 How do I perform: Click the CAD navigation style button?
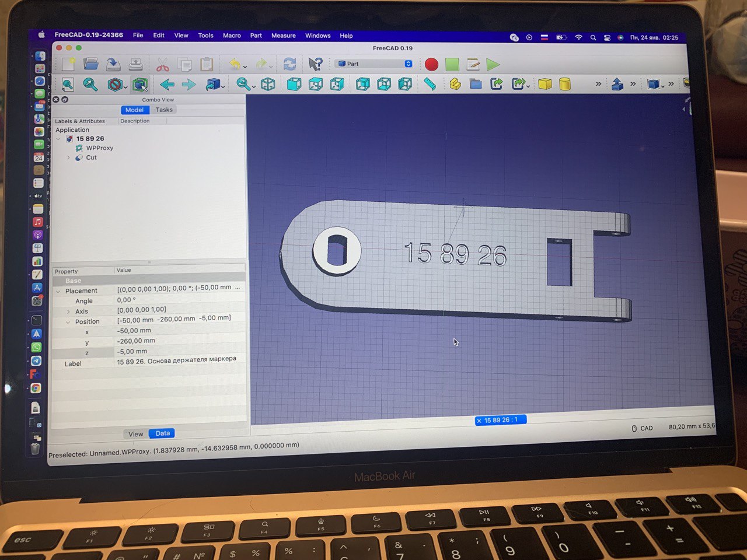(643, 428)
